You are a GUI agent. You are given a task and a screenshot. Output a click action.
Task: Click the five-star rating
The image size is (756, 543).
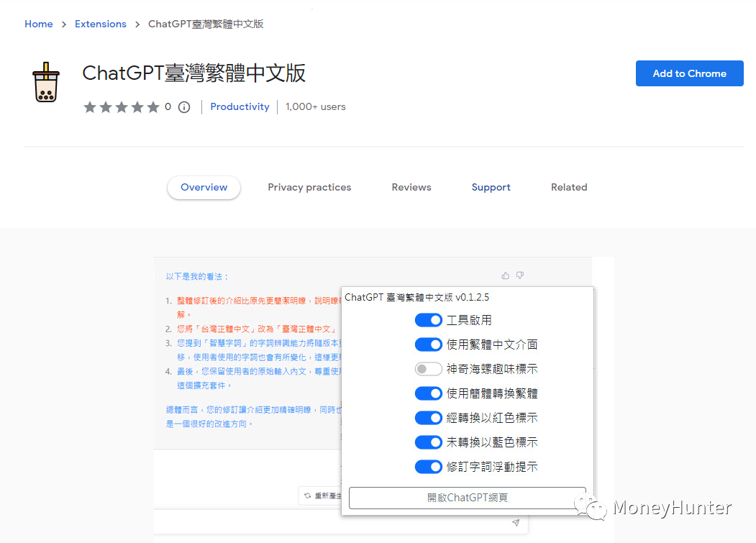click(x=122, y=107)
